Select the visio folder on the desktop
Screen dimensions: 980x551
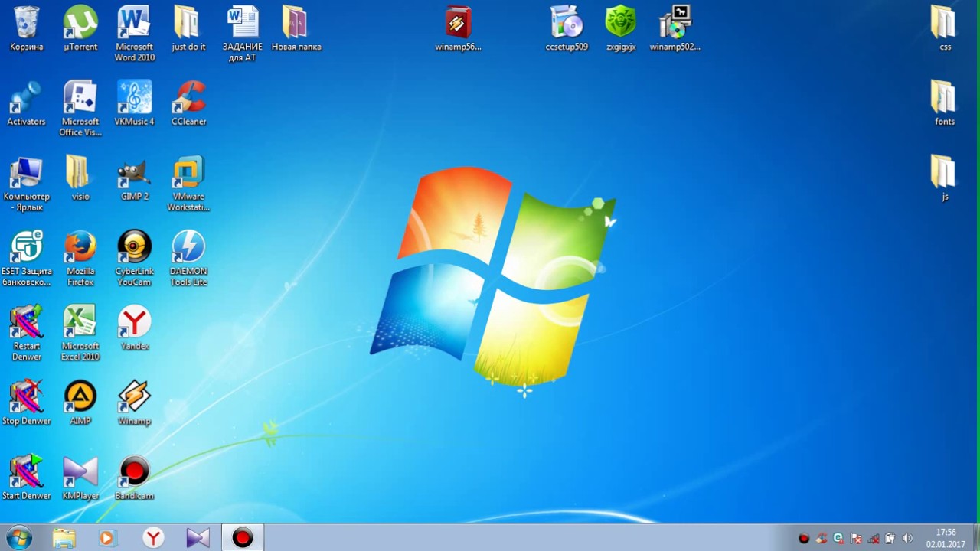80,179
